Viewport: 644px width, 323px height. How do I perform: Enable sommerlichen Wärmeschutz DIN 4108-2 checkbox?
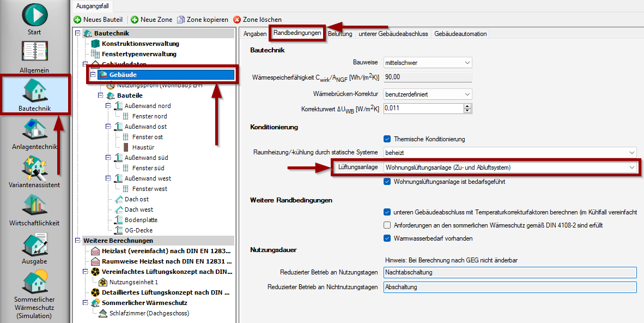pos(387,225)
